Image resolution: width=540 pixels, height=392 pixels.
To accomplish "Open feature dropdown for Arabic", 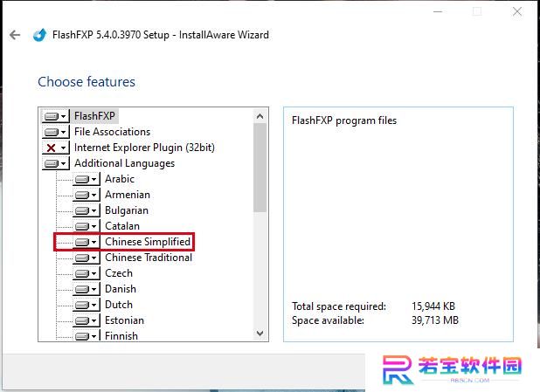I will [87, 179].
